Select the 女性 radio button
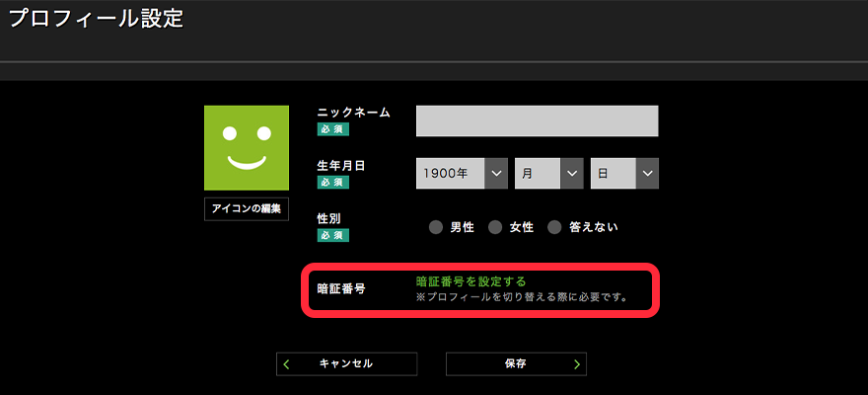This screenshot has width=868, height=395. [x=495, y=228]
